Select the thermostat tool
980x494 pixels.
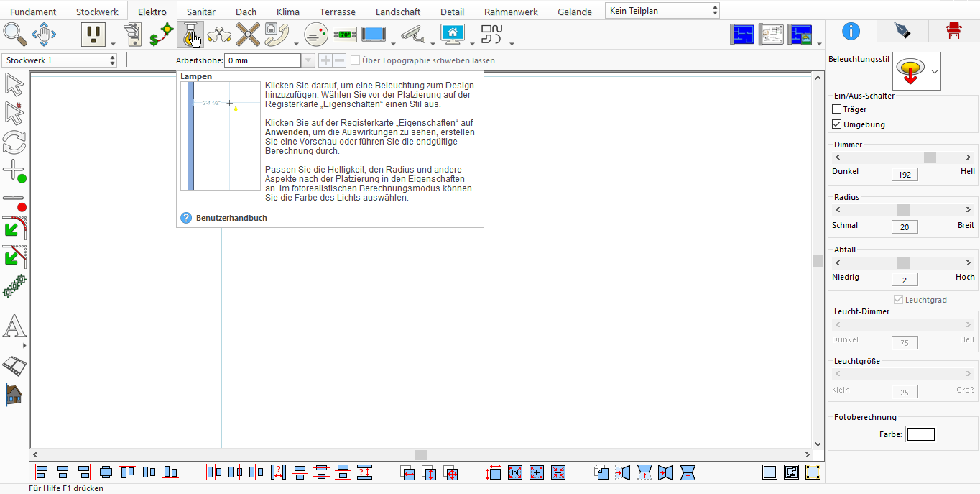click(x=345, y=34)
